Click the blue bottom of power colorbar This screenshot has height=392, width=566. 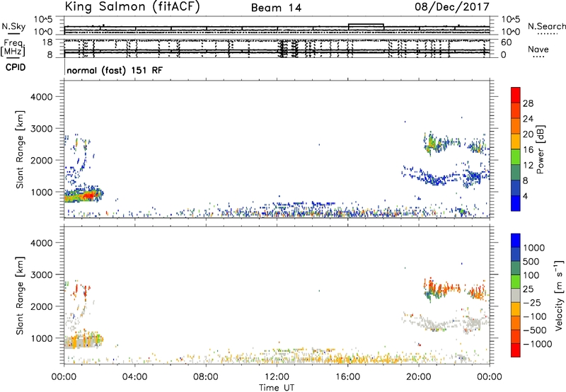pos(516,203)
